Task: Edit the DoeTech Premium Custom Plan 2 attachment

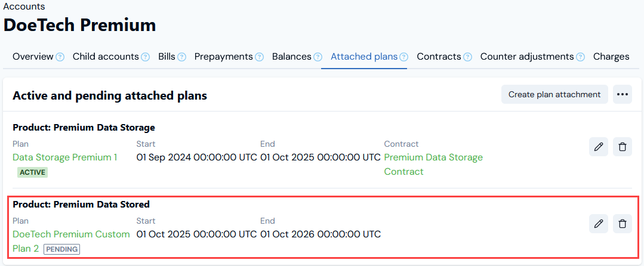Action: 599,224
